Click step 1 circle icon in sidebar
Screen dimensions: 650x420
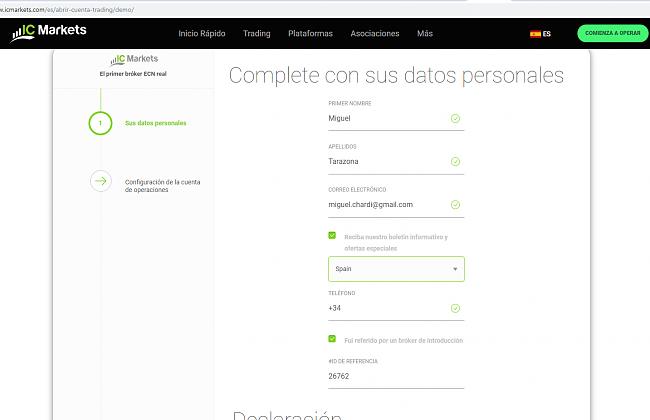coord(100,123)
